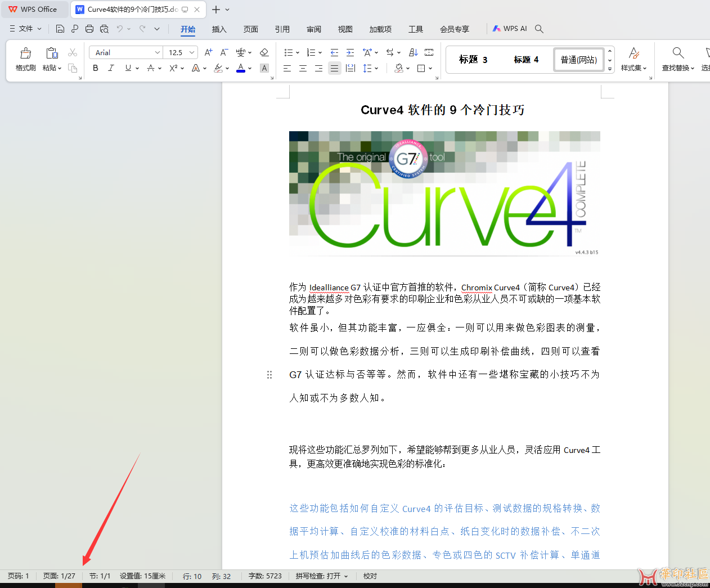
Task: Click the Sort (A-Z arrow) icon
Action: tap(414, 52)
